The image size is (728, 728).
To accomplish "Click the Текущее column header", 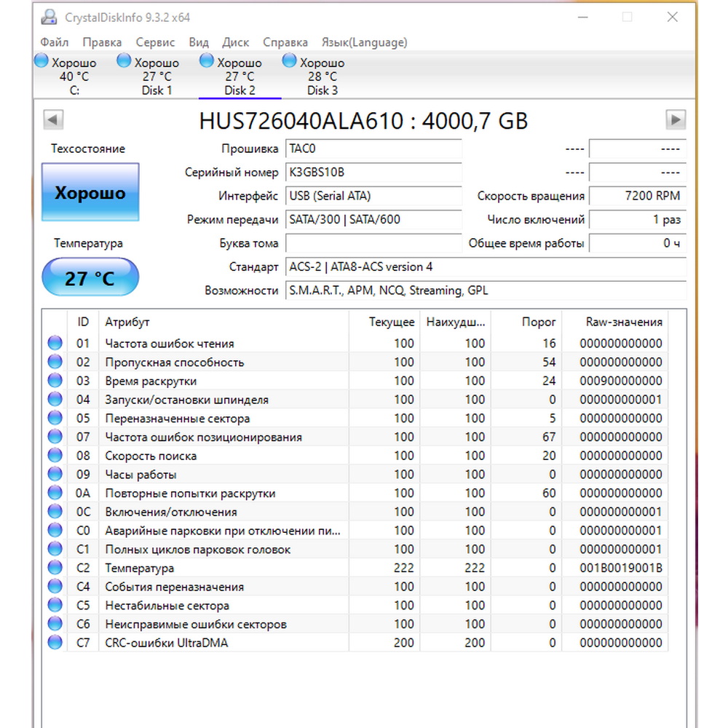I will pos(384,322).
